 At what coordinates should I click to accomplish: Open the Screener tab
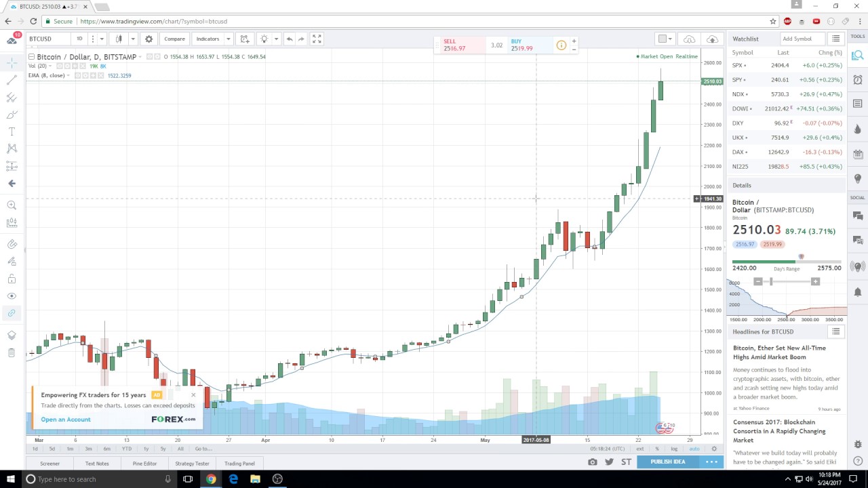(50, 464)
